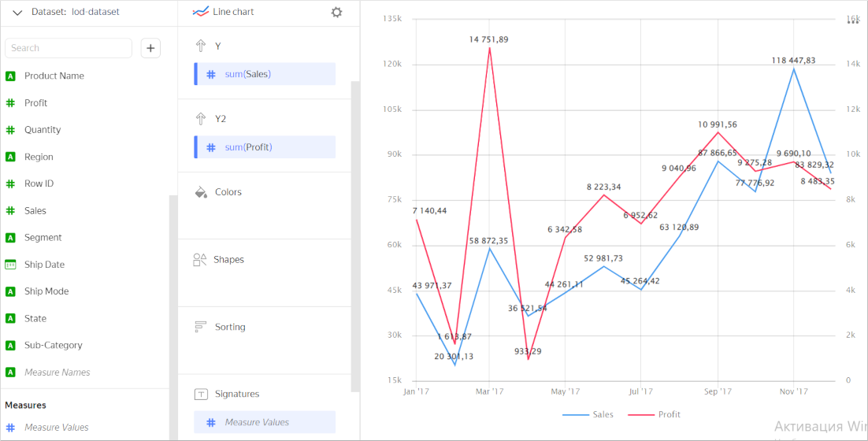Open the chart's three-dot menu
Viewport: 868px width, 441px height.
tap(851, 23)
